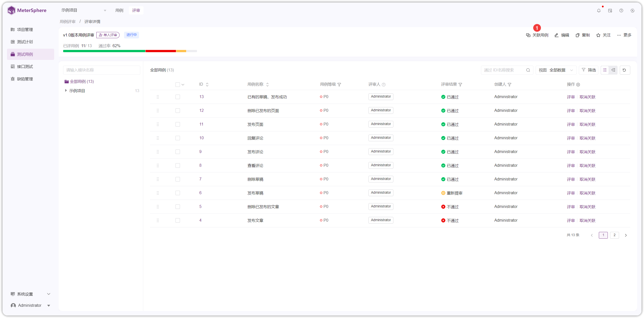Open the task center icon in header

(610, 10)
